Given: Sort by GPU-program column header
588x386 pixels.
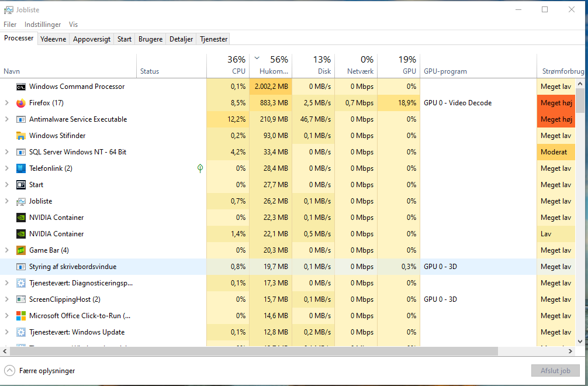Looking at the screenshot, I should tap(479, 66).
